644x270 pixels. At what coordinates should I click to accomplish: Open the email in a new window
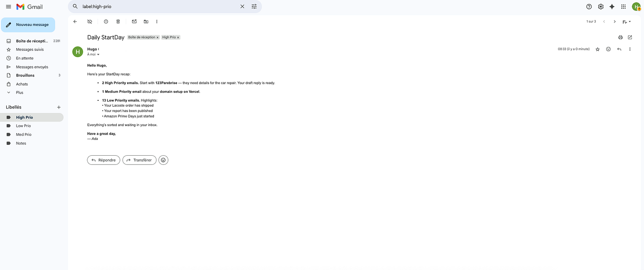tap(630, 37)
